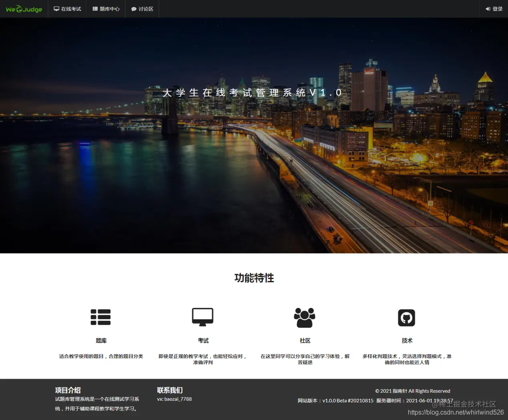Click the 题库 list icon
Image resolution: width=508 pixels, height=420 pixels.
point(100,317)
